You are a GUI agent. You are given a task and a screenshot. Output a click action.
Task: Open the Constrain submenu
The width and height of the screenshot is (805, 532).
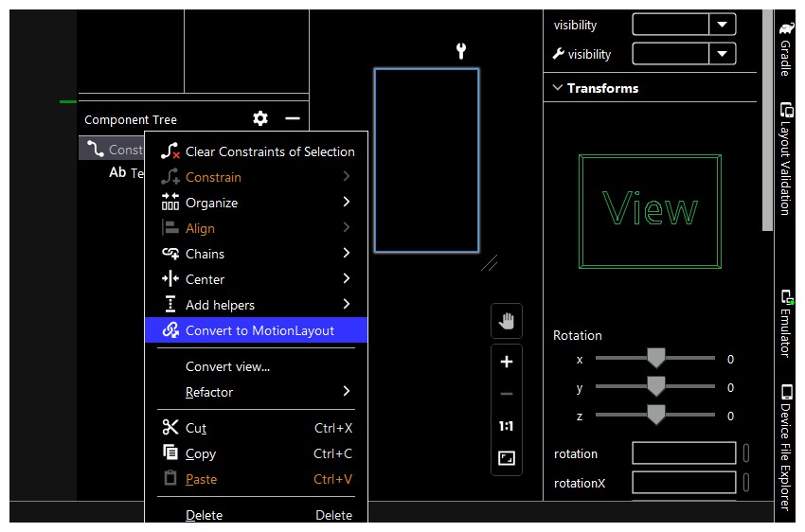[x=257, y=177]
